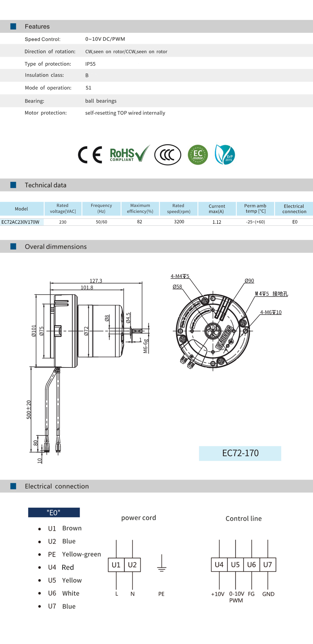
Task: Select the Electrical connection section heading
Action: pyautogui.click(x=57, y=486)
